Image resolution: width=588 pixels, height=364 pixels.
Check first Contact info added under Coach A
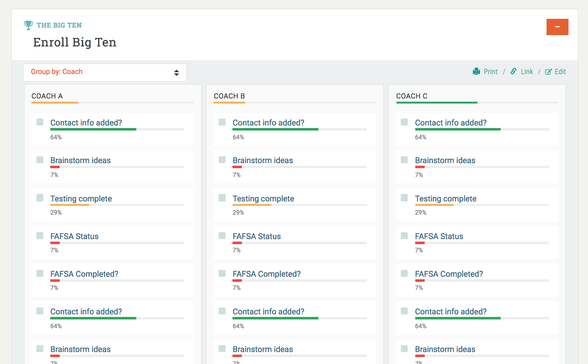(40, 122)
